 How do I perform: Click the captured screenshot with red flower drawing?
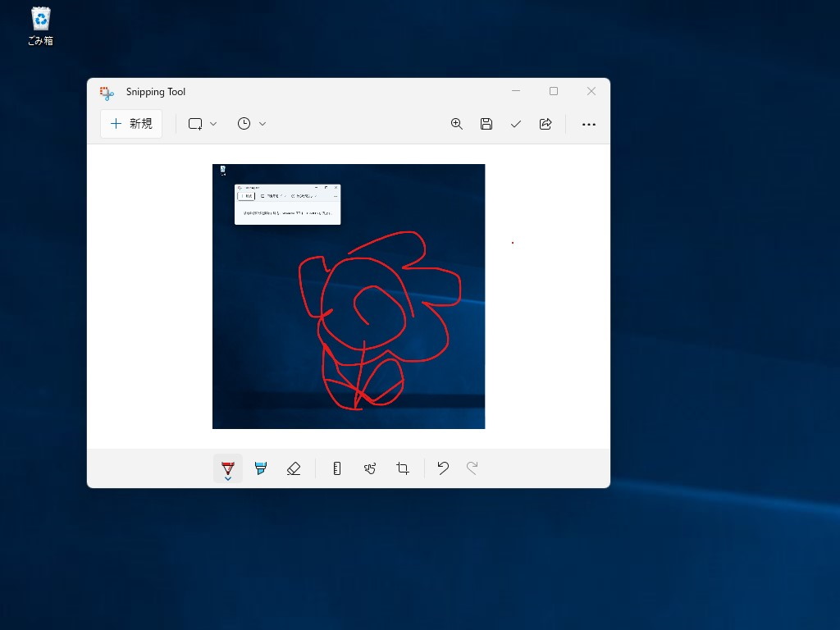point(349,296)
